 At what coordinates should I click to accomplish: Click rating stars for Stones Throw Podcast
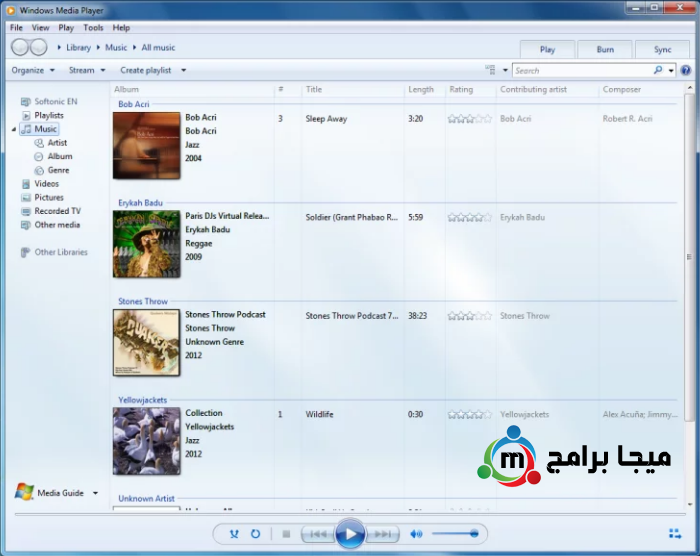click(x=470, y=316)
